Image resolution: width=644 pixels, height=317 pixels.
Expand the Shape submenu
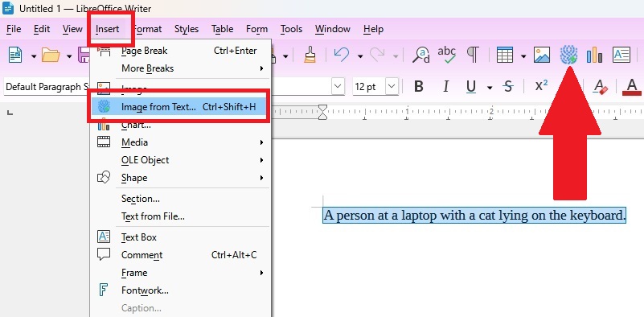coord(181,178)
